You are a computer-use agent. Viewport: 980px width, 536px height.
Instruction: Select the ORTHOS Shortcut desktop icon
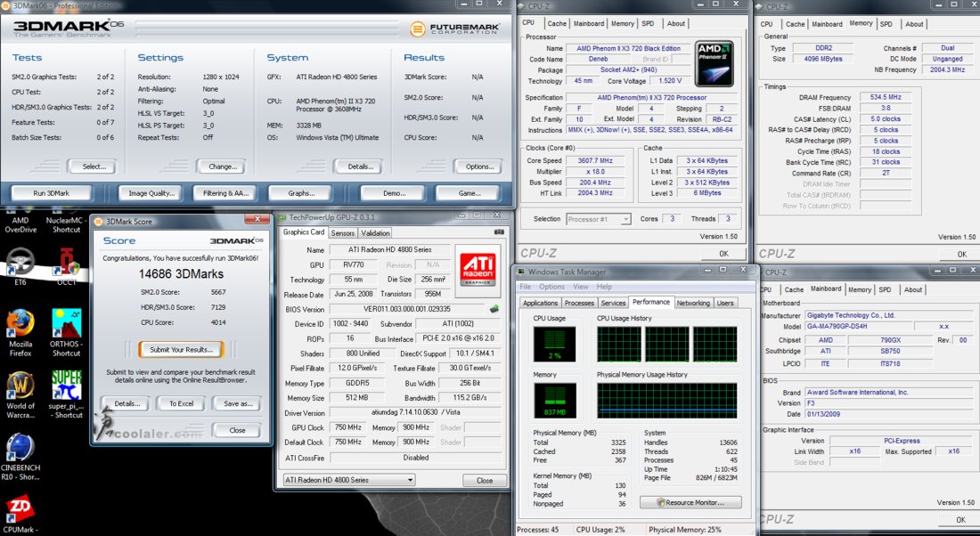tap(66, 324)
